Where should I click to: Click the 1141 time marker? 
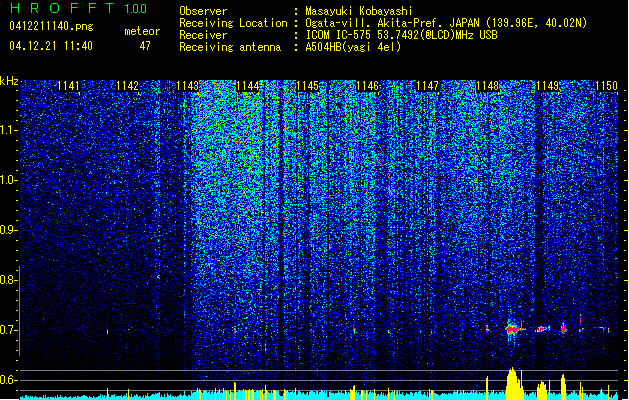68,86
